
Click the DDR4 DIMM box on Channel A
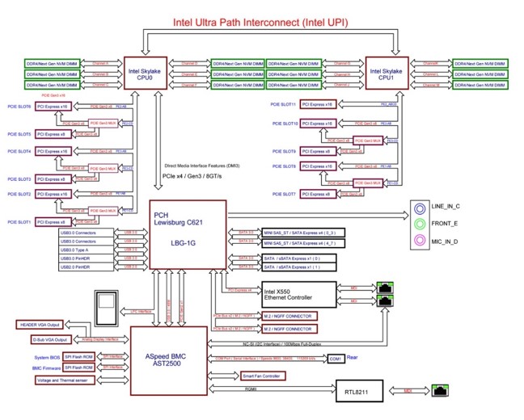click(x=52, y=64)
